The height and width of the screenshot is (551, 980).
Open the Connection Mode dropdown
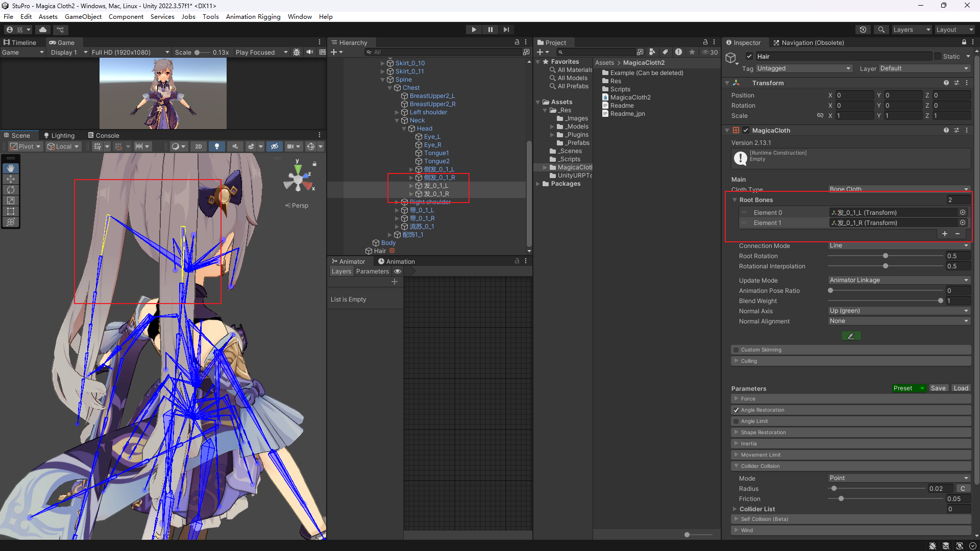tap(899, 246)
